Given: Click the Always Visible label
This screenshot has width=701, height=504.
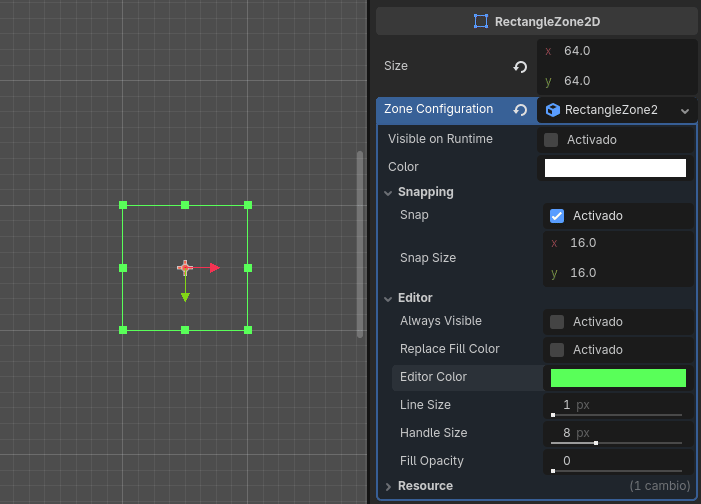Looking at the screenshot, I should pos(441,321).
